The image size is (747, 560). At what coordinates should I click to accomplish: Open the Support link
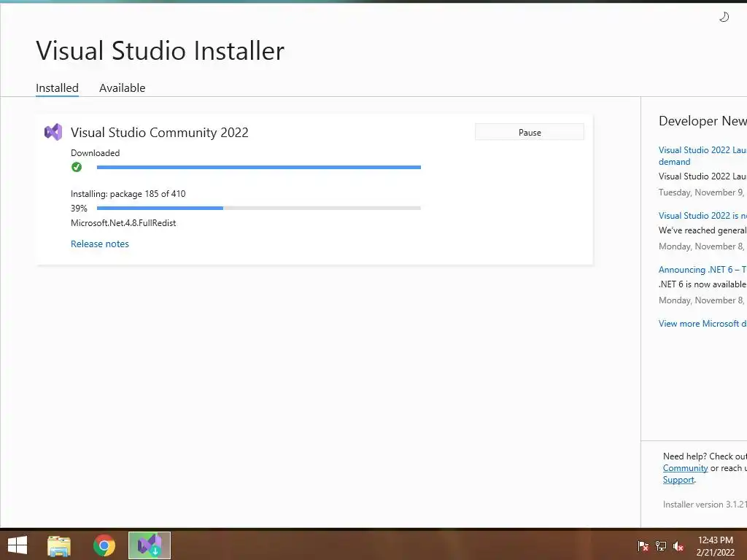[x=678, y=480]
